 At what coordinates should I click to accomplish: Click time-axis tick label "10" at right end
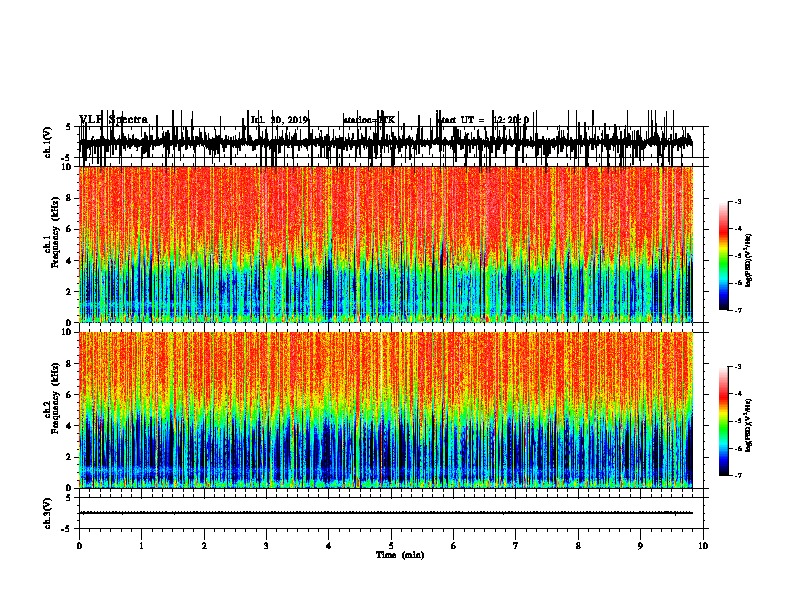pyautogui.click(x=703, y=546)
